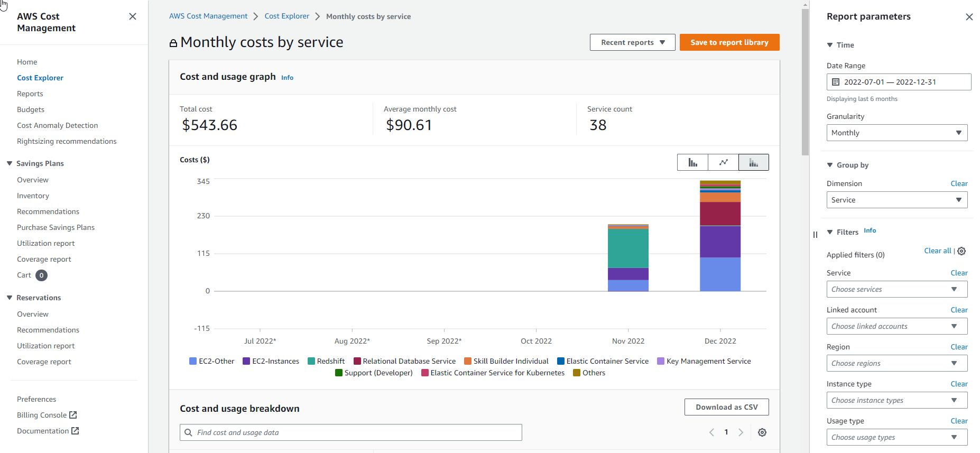Open Reports in sidebar
The height and width of the screenshot is (453, 980).
click(x=30, y=94)
